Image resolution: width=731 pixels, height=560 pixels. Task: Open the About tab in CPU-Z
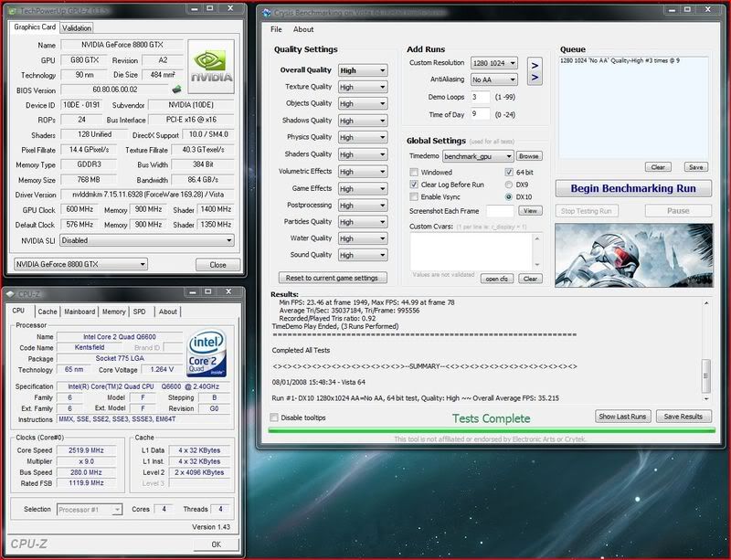168,312
